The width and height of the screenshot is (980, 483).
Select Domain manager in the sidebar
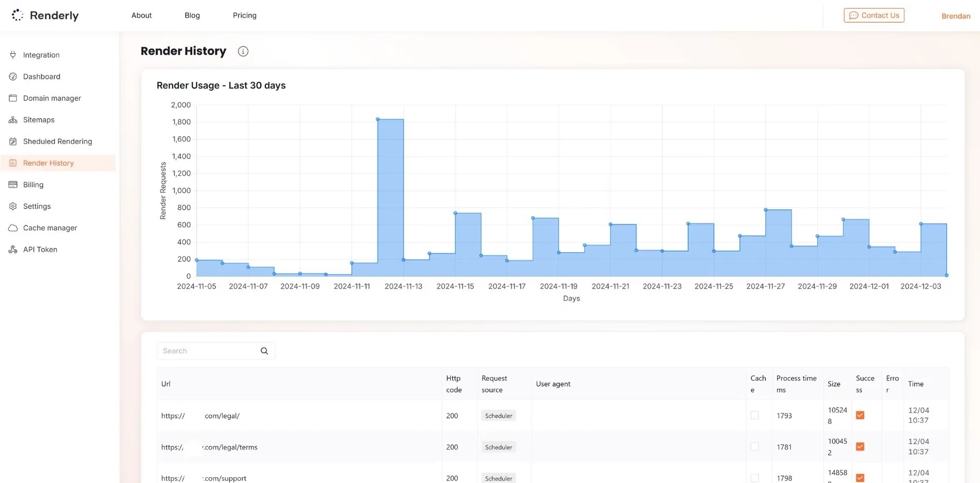click(x=52, y=98)
